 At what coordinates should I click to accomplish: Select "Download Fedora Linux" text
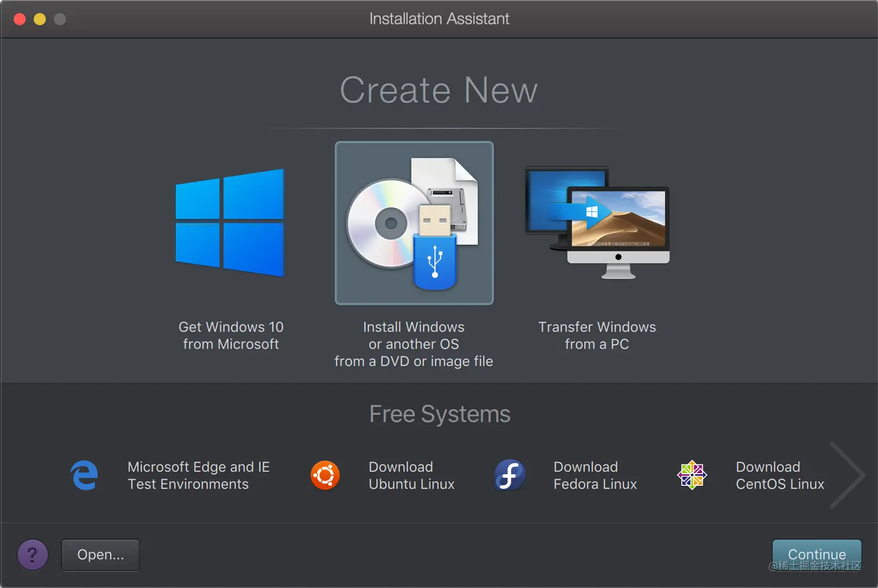pyautogui.click(x=595, y=475)
